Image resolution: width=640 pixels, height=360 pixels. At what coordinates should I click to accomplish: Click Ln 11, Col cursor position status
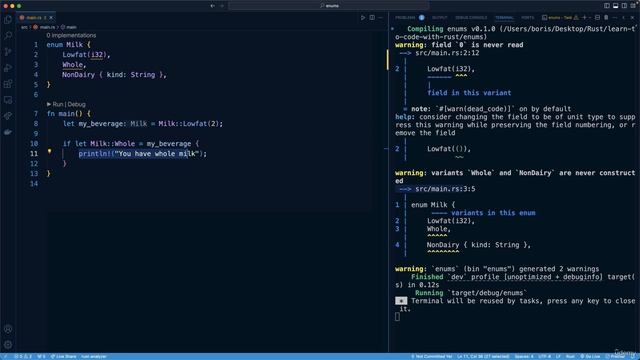[483, 356]
